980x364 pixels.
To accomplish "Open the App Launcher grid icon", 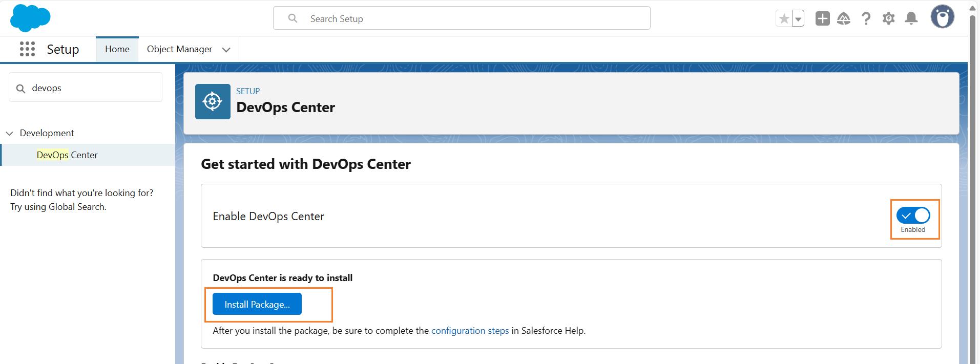I will point(27,49).
